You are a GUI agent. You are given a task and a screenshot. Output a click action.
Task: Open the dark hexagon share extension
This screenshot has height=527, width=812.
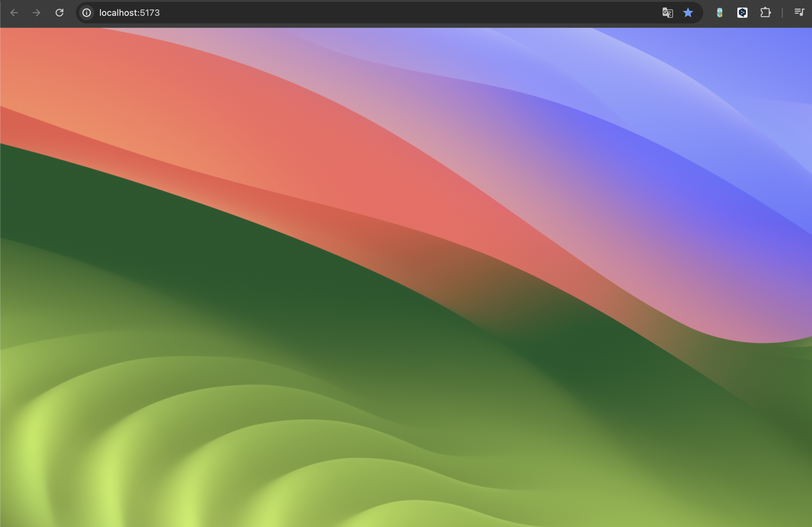pos(742,13)
